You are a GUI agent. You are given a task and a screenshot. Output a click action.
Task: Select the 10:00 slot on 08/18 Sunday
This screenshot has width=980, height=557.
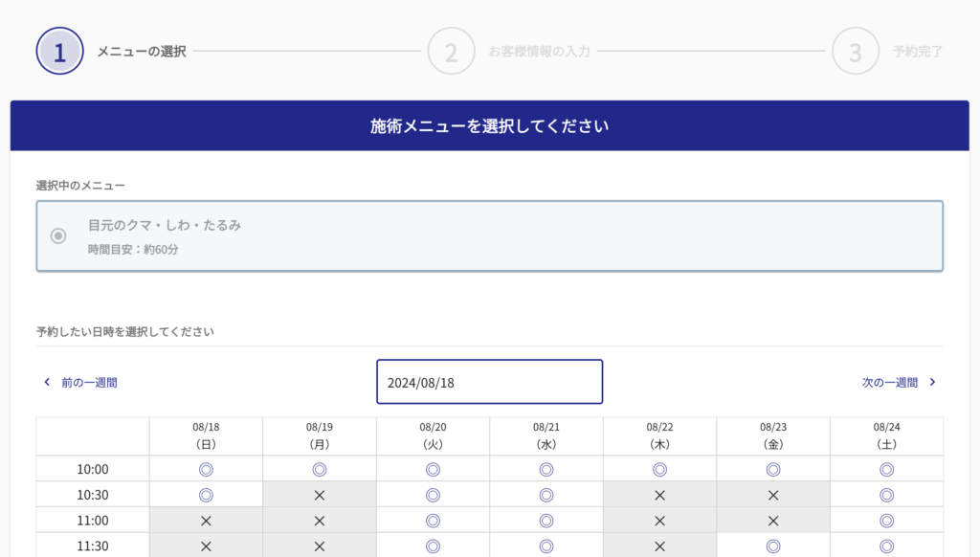click(x=206, y=469)
